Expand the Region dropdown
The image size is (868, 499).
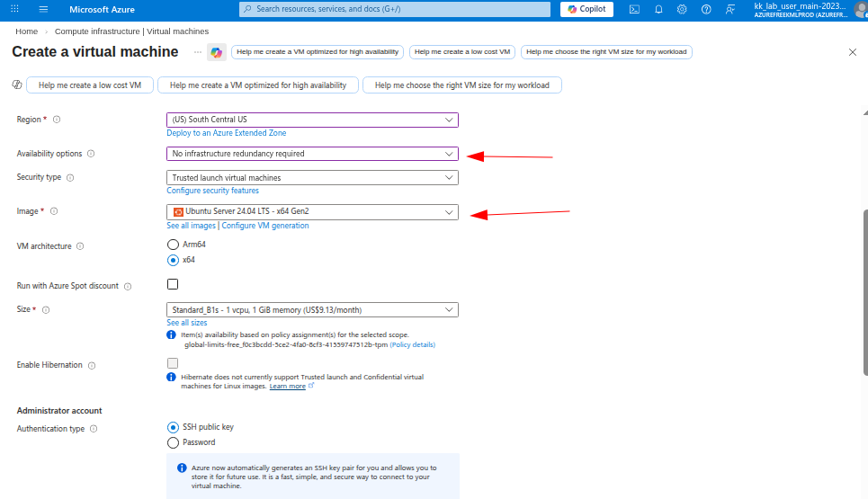[x=312, y=120]
